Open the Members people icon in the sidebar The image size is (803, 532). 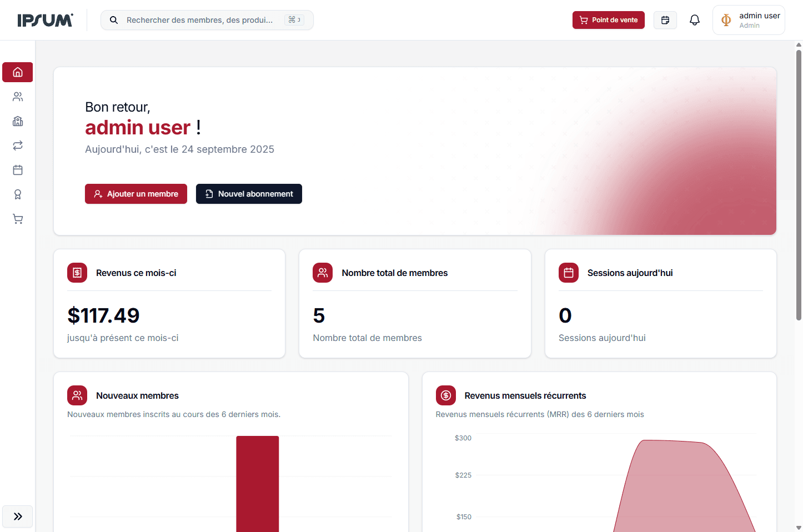click(17, 97)
